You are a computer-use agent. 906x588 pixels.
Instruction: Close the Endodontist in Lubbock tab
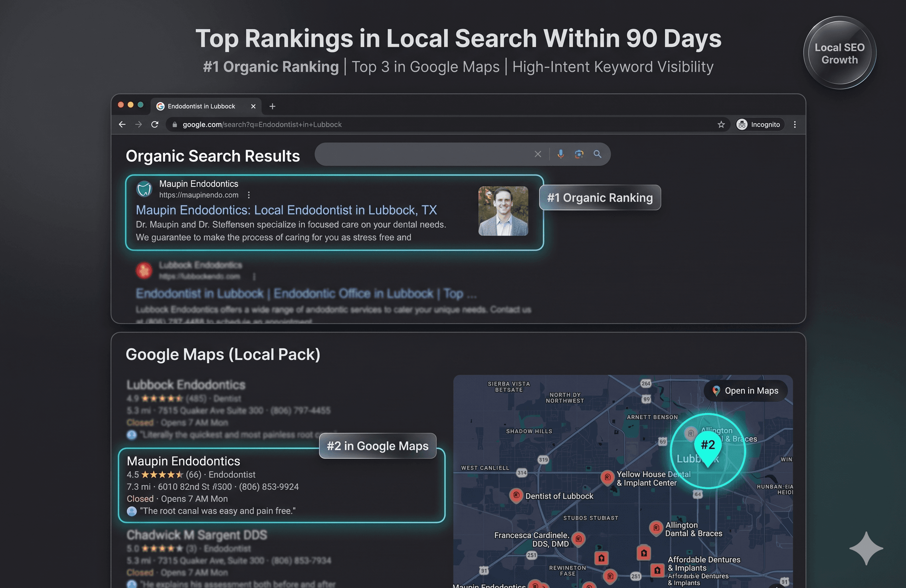[x=253, y=106]
